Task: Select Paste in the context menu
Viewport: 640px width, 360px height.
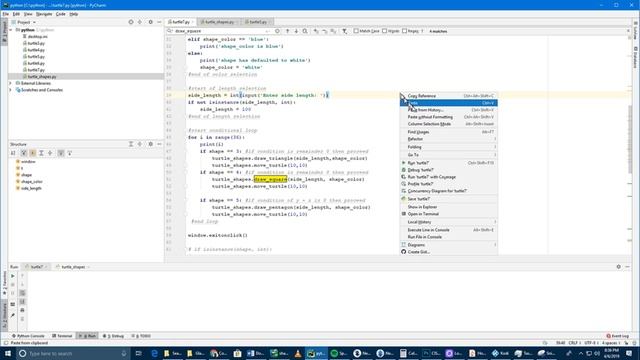Action: click(449, 103)
